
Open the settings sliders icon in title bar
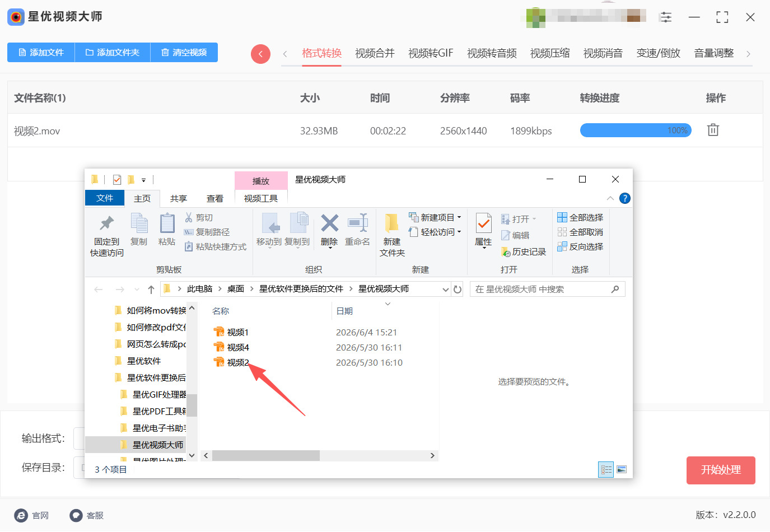666,17
